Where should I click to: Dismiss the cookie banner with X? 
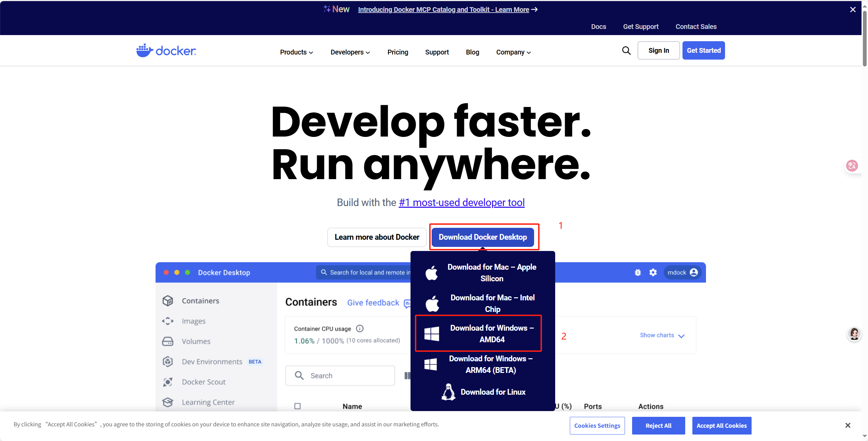848,425
